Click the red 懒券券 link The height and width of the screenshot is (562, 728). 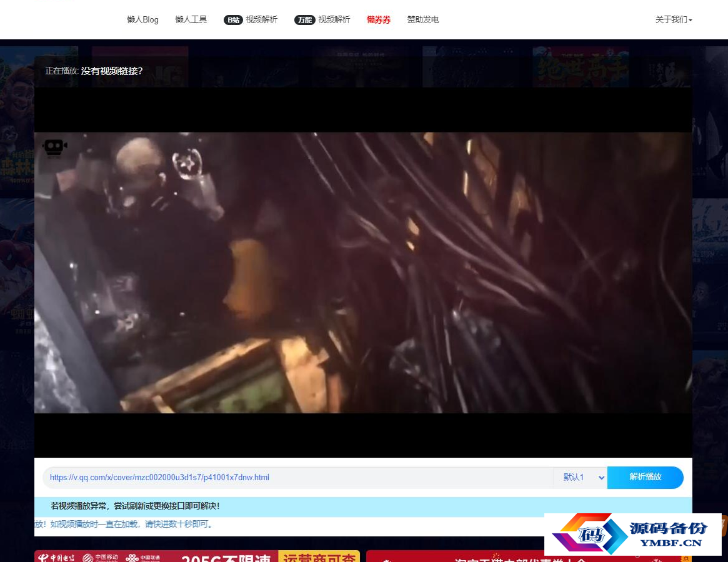(x=379, y=19)
